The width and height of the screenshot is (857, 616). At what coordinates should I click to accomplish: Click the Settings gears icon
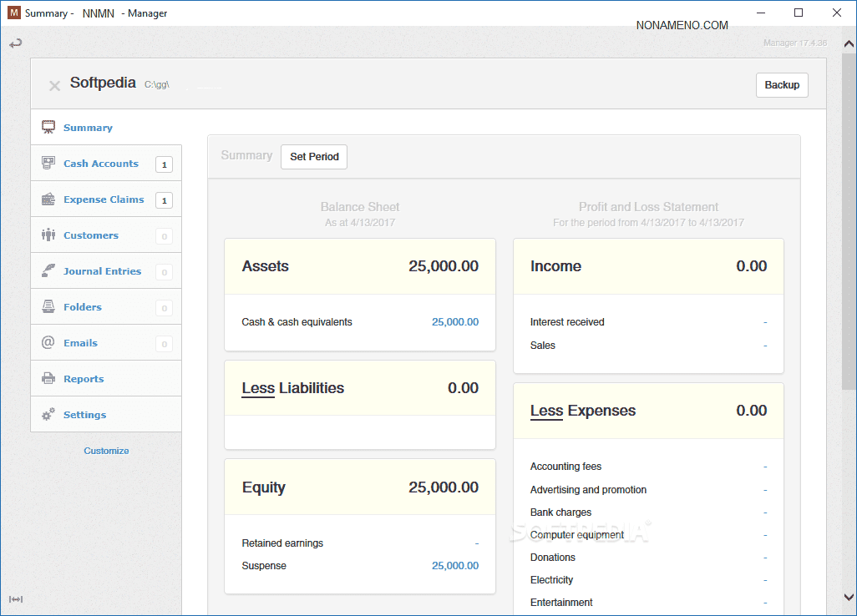[48, 415]
